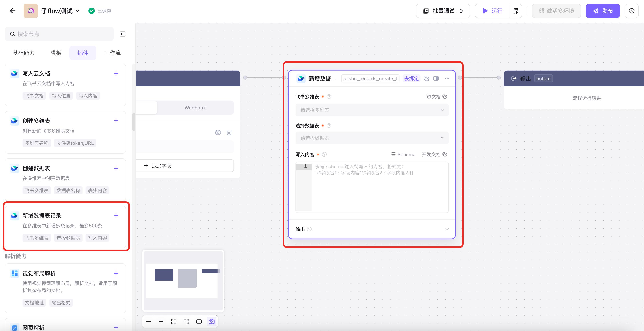Open the version history icon
The height and width of the screenshot is (331, 644).
point(632,11)
